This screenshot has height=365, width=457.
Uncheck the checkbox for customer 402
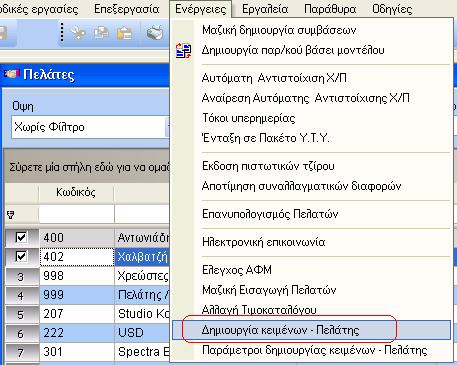(21, 256)
